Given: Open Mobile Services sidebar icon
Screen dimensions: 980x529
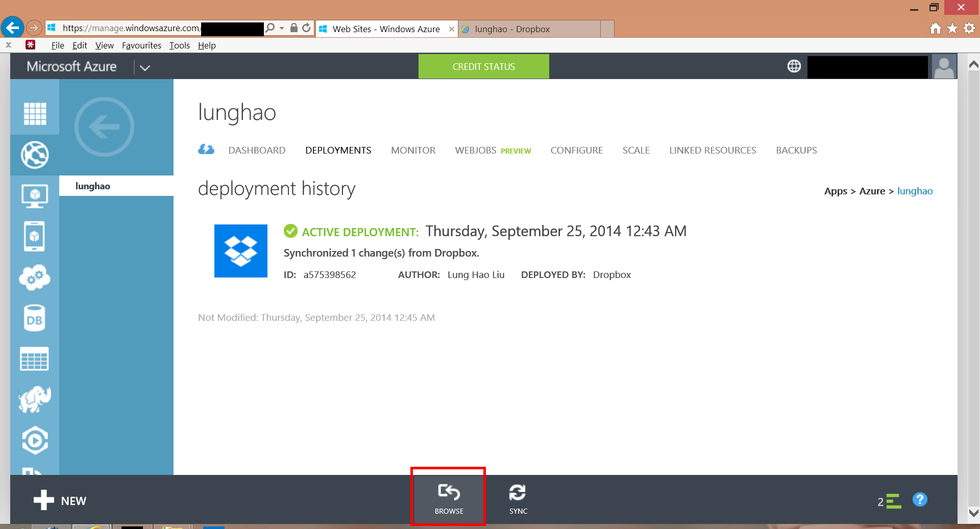Looking at the screenshot, I should click(34, 236).
